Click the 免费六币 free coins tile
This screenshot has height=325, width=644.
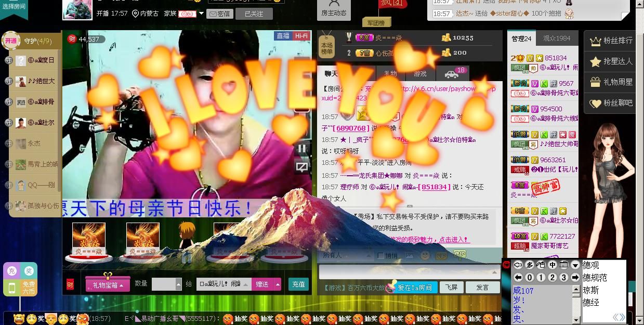(29, 288)
